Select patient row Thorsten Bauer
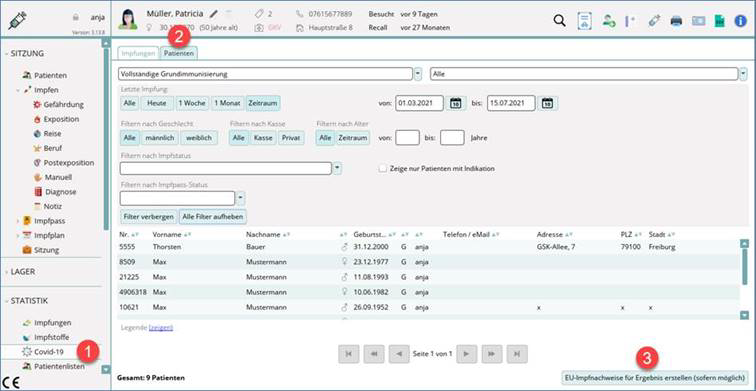This screenshot has height=391, width=756. [429, 247]
